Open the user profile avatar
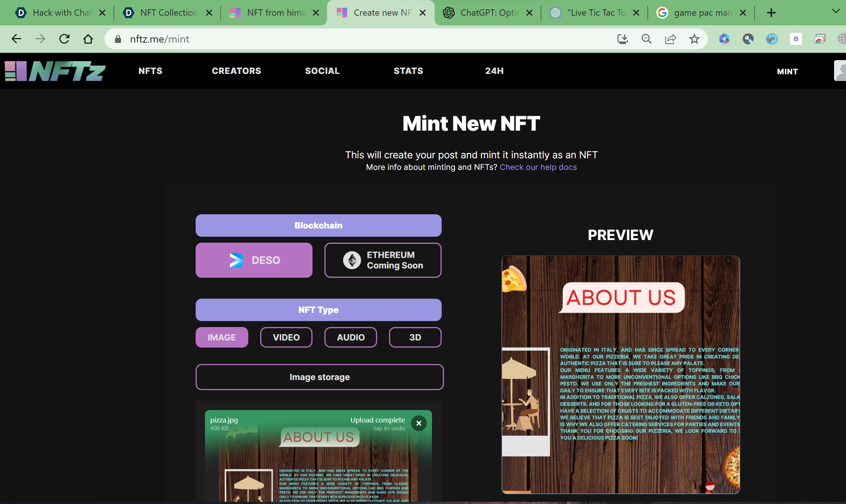The image size is (846, 504). tap(840, 71)
